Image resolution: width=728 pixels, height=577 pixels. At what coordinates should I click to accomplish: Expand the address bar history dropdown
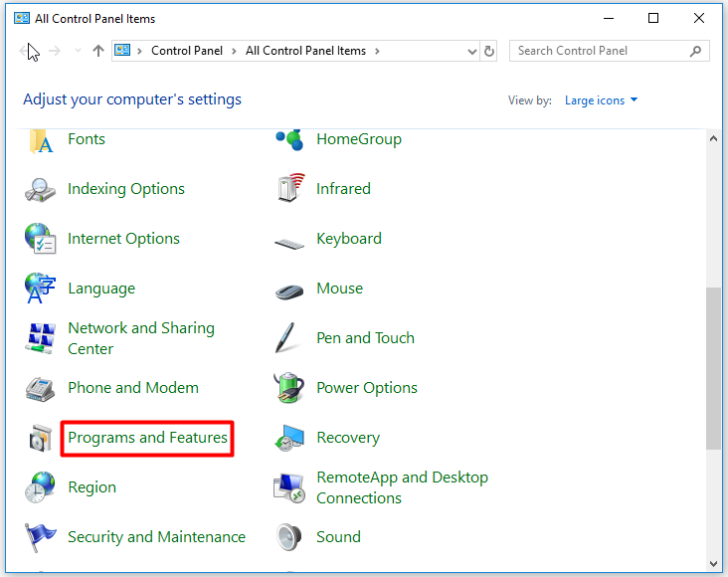[472, 51]
